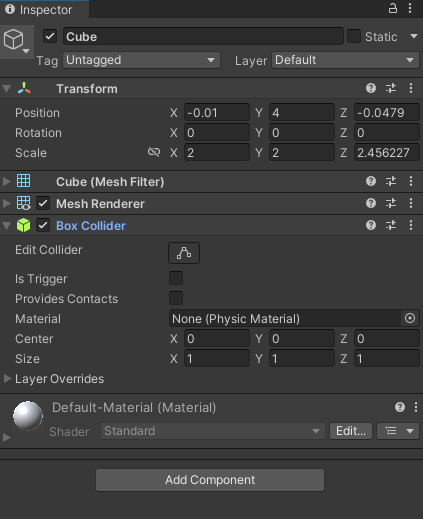
Task: Expand the Cube (Mesh Filter) component
Action: (x=6, y=181)
